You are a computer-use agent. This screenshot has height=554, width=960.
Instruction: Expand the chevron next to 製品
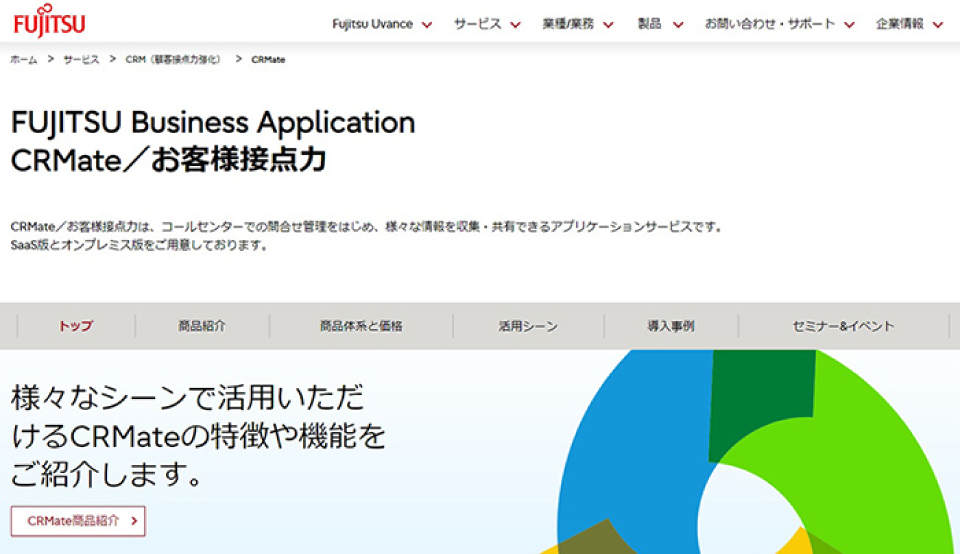[x=678, y=25]
